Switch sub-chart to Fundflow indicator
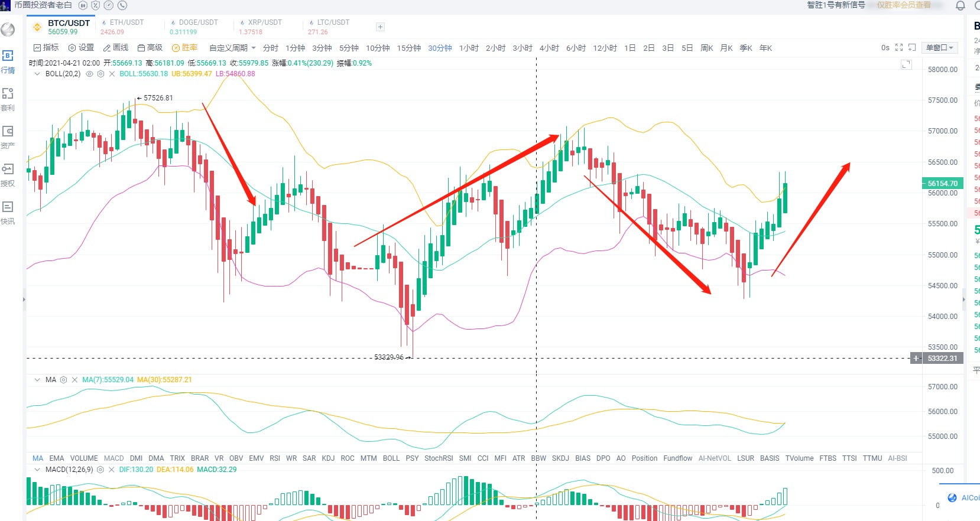The height and width of the screenshot is (521, 980). click(677, 458)
